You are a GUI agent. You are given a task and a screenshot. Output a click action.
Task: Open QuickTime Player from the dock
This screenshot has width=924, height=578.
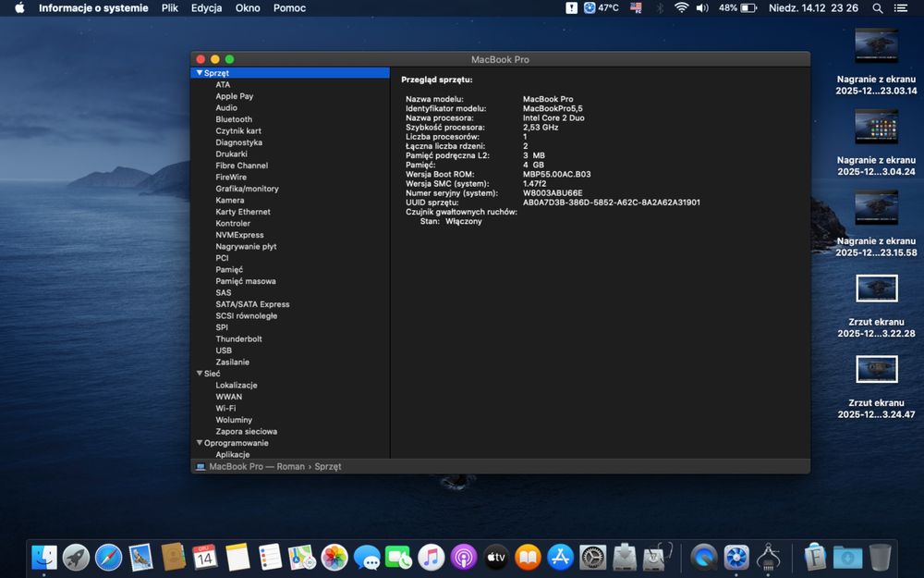(704, 557)
